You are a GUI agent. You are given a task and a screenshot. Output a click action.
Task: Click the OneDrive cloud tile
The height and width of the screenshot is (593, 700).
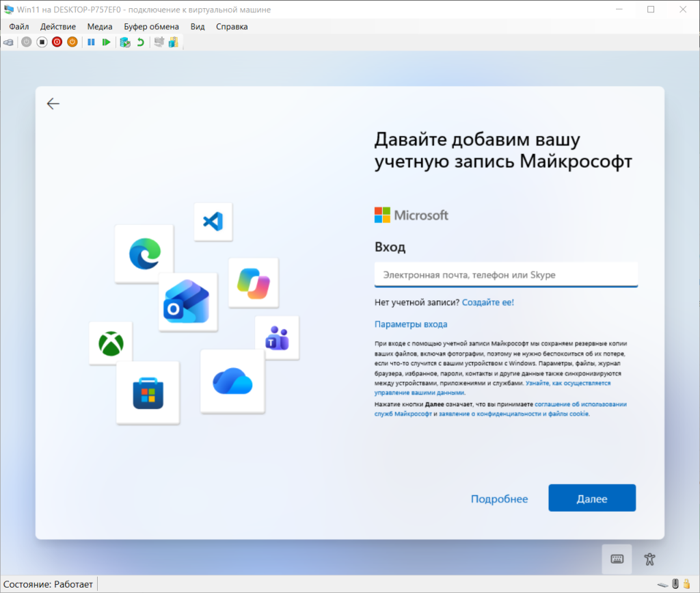pyautogui.click(x=232, y=382)
